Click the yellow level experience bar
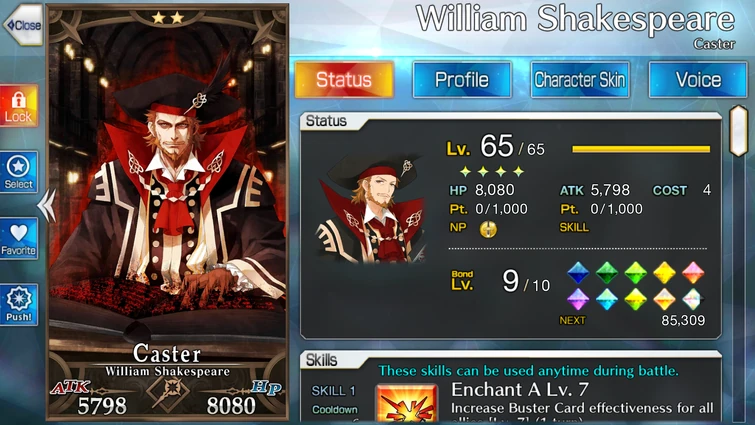The image size is (755, 425). click(x=641, y=149)
